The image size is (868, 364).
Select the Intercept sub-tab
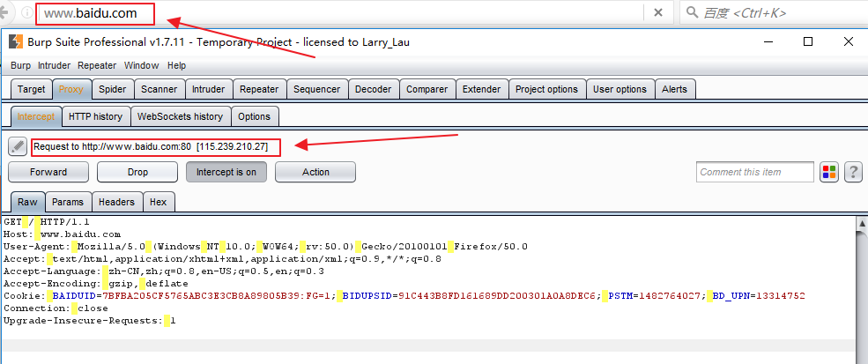click(x=36, y=116)
